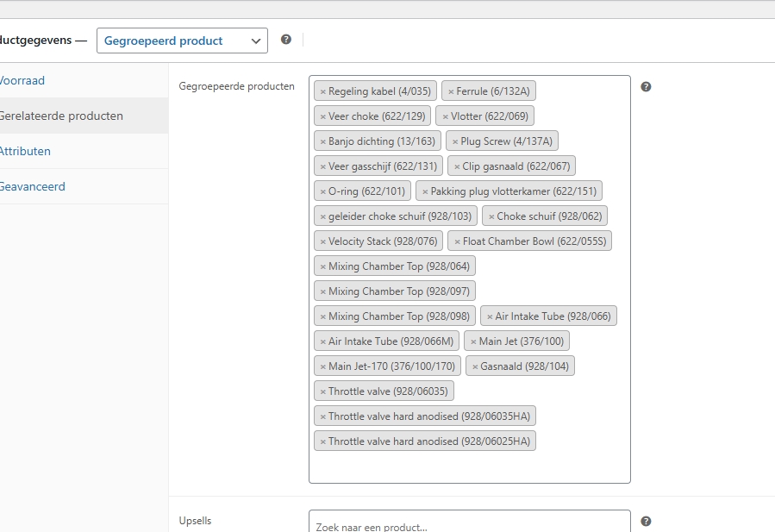Remove Float Chamber Bowl (622/055S) tag
The width and height of the screenshot is (775, 532).
click(457, 241)
